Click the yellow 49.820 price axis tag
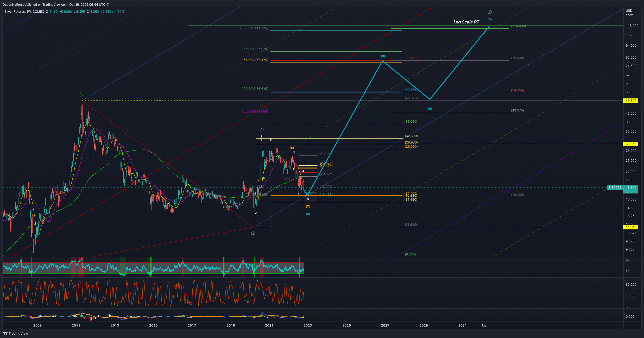644x338 pixels. [631, 101]
